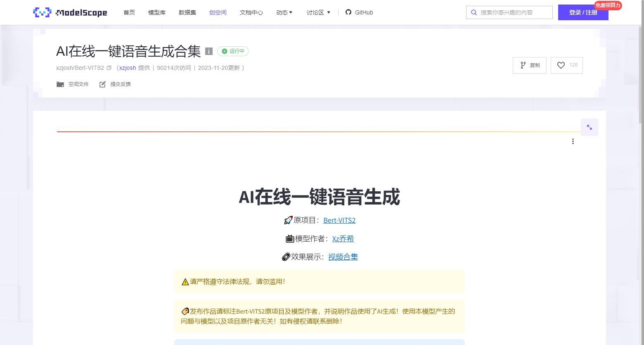Click the fullscreen expand icon
644x345 pixels.
click(590, 127)
